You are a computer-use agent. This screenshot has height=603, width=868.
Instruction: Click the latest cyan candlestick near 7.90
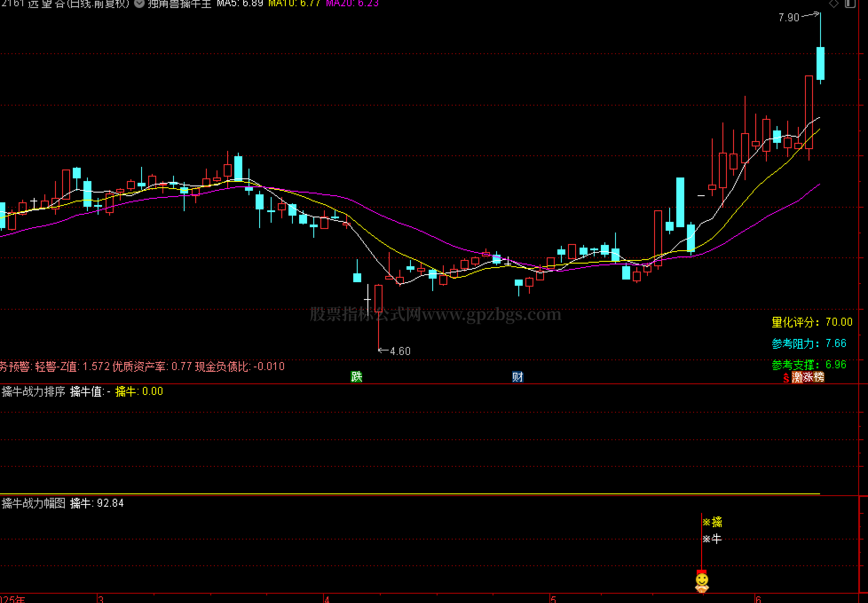(x=821, y=63)
